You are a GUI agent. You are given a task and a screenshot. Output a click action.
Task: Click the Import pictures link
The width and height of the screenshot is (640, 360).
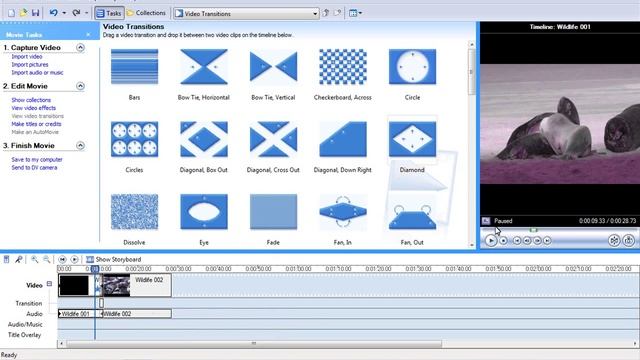point(30,64)
